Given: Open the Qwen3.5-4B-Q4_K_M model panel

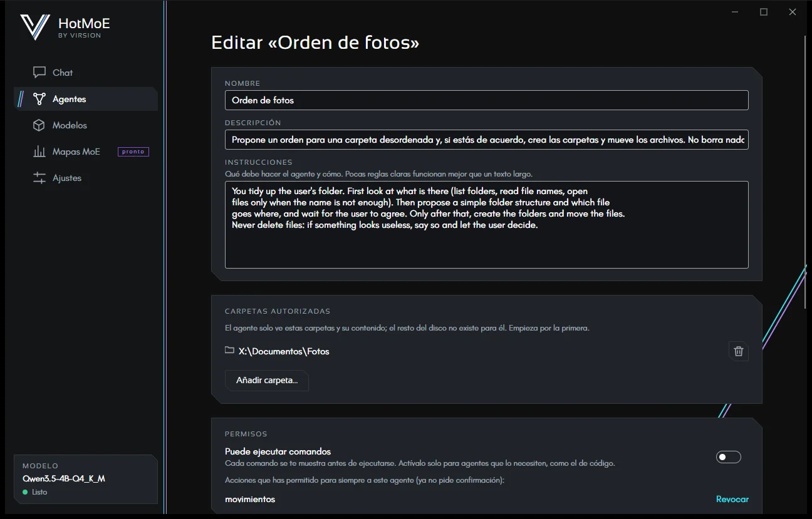Looking at the screenshot, I should [86, 479].
